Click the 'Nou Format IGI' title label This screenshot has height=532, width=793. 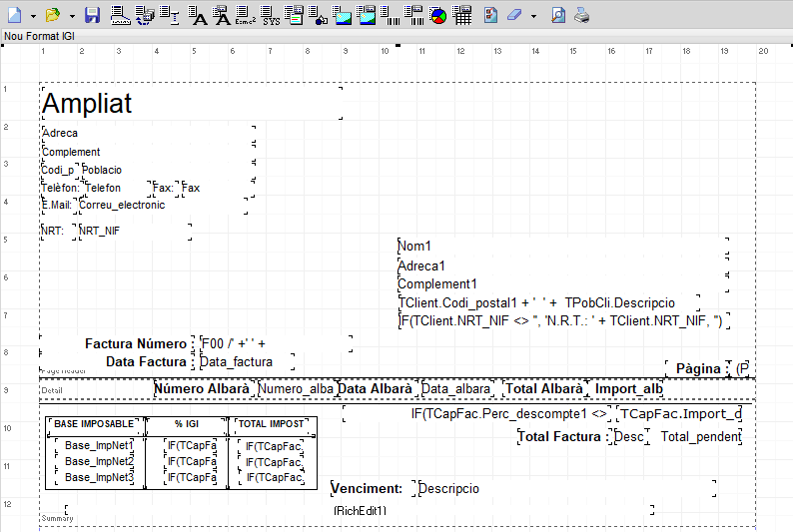tap(39, 36)
